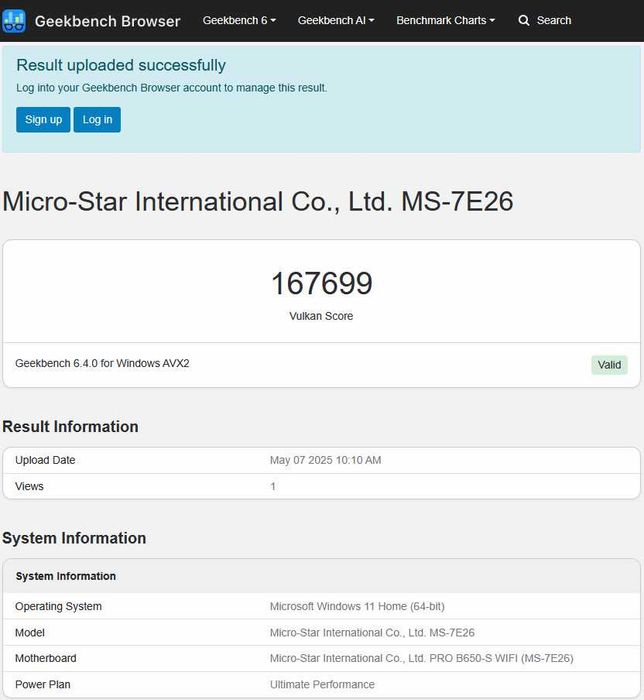This screenshot has width=644, height=700.
Task: Open the Geekbench 6 dropdown menu
Action: [x=239, y=21]
